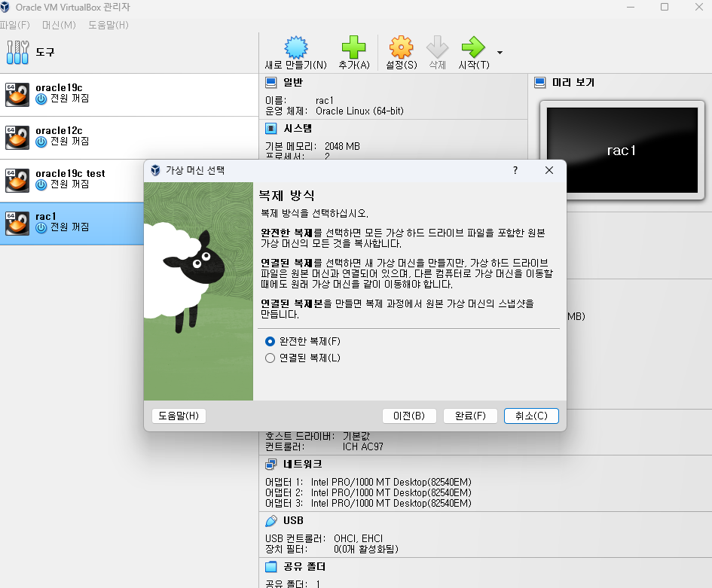Click the Delete (삭제) down-arrow icon
The width and height of the screenshot is (712, 588).
(x=437, y=47)
